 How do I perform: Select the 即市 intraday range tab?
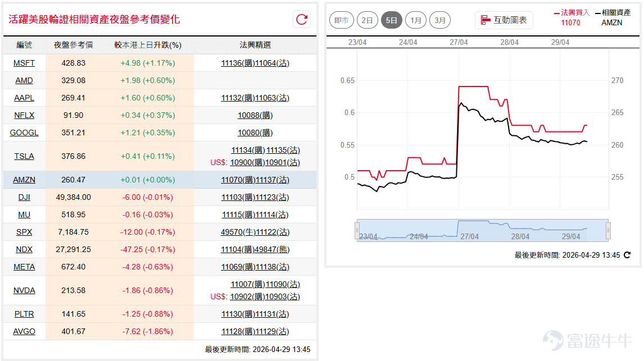pos(342,20)
